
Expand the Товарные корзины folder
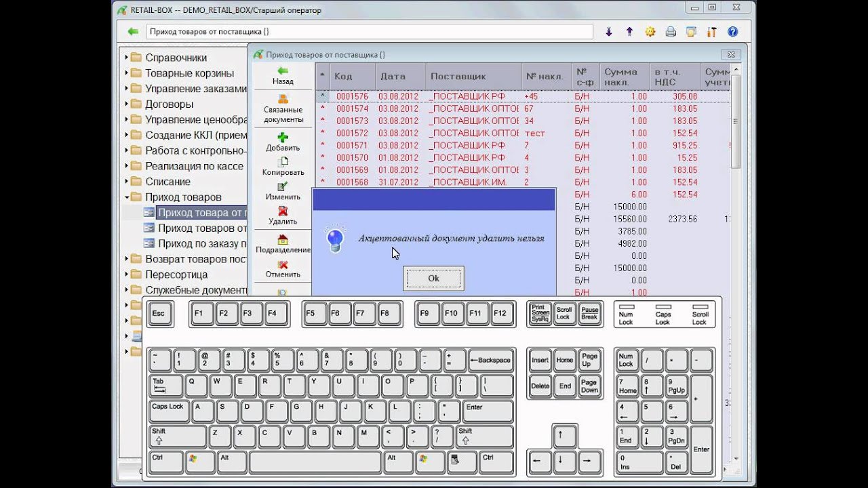tap(126, 73)
